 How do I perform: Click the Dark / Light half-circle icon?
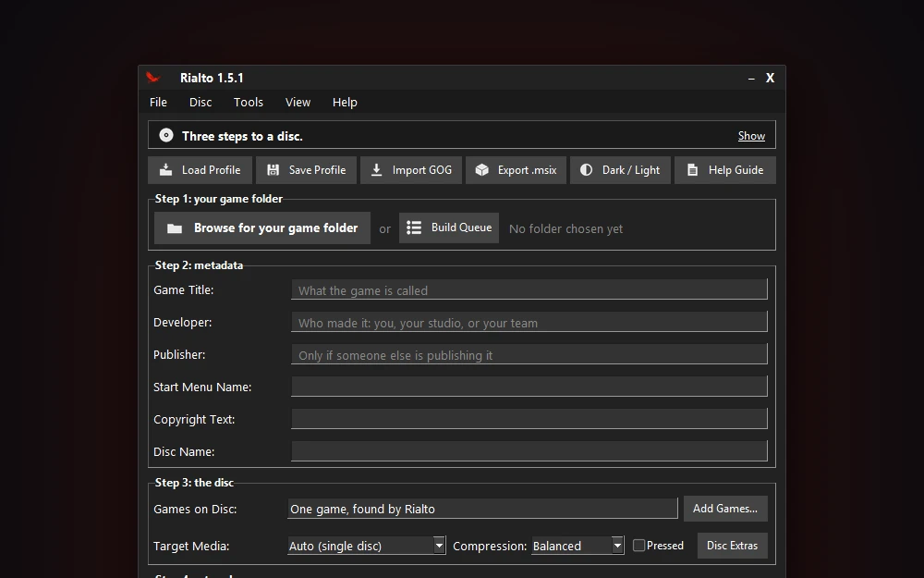pos(587,170)
